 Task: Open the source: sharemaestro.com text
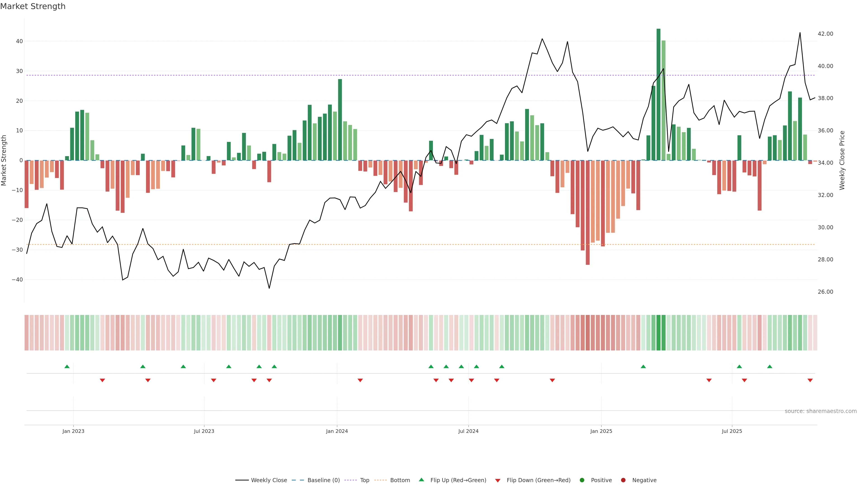821,411
